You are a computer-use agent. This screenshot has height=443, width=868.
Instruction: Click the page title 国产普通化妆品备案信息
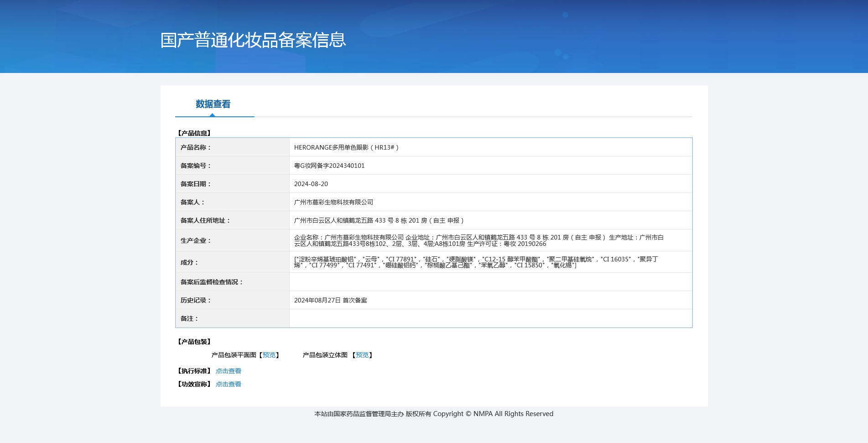[253, 40]
